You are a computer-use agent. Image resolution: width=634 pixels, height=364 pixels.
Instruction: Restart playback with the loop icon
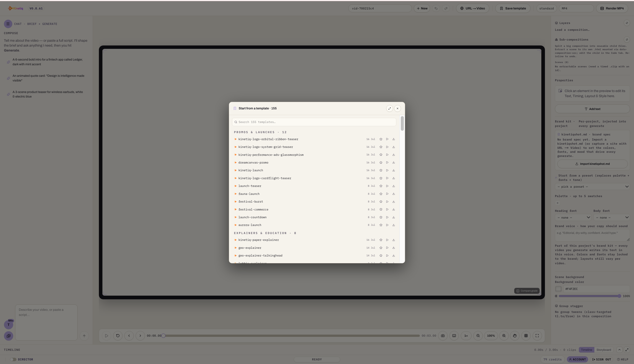click(x=118, y=336)
